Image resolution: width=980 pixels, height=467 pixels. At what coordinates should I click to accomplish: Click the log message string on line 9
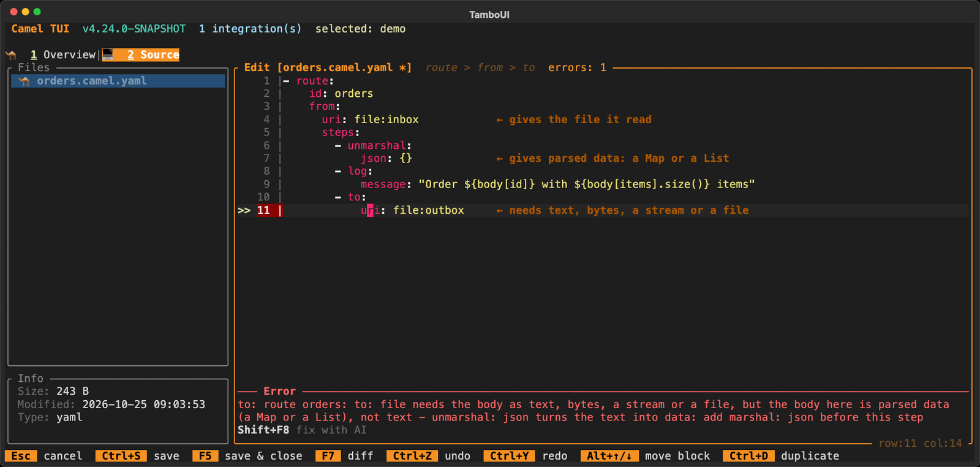coord(587,184)
